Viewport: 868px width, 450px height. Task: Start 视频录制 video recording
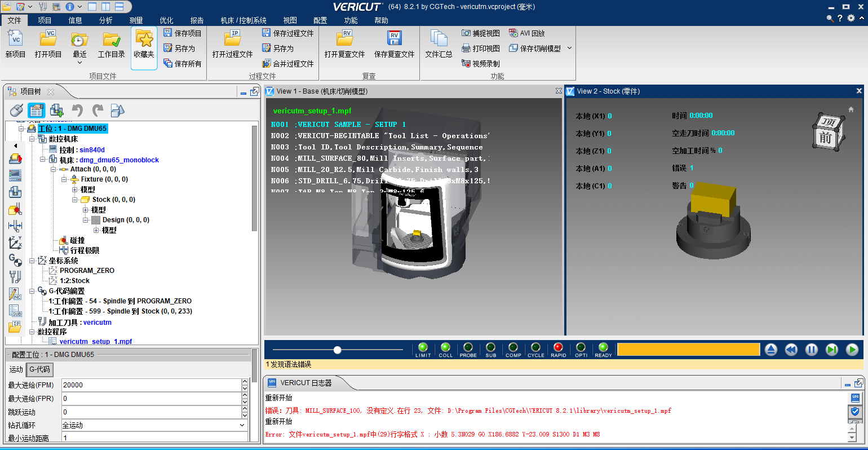click(481, 64)
